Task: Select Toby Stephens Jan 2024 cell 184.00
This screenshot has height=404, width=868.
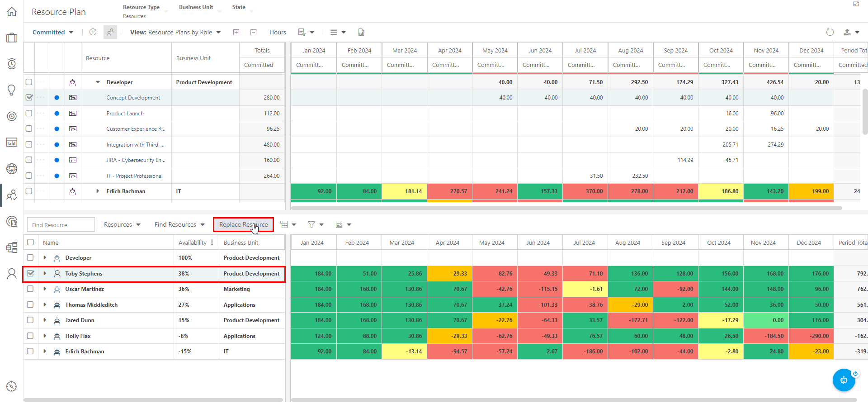Action: coord(314,273)
